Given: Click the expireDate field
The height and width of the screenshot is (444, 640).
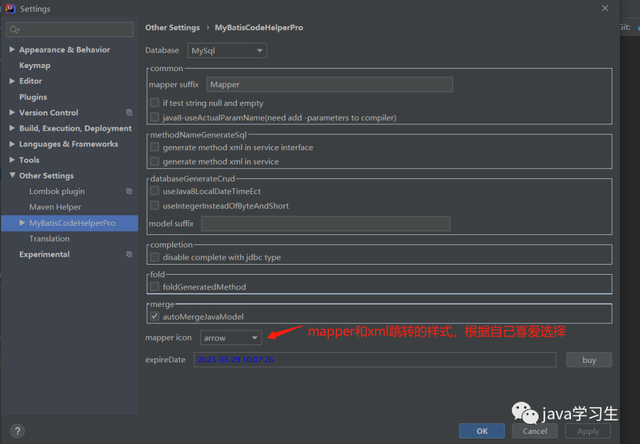Looking at the screenshot, I should [x=375, y=360].
